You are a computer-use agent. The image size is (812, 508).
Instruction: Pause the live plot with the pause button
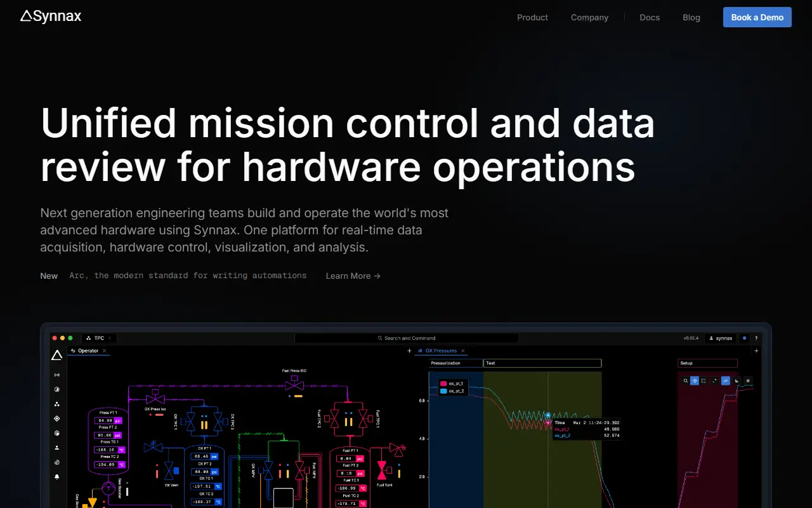pyautogui.click(x=749, y=381)
